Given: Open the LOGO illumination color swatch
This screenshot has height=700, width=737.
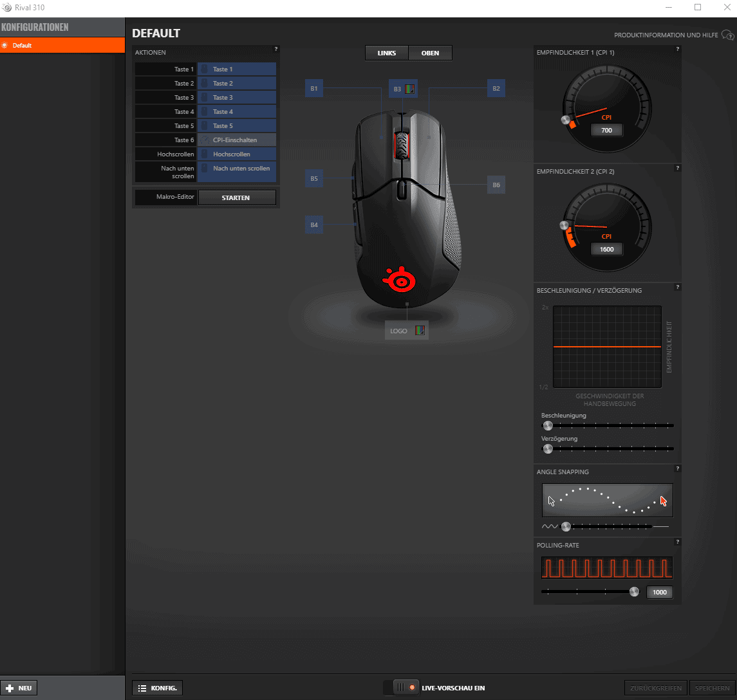Looking at the screenshot, I should coord(420,331).
